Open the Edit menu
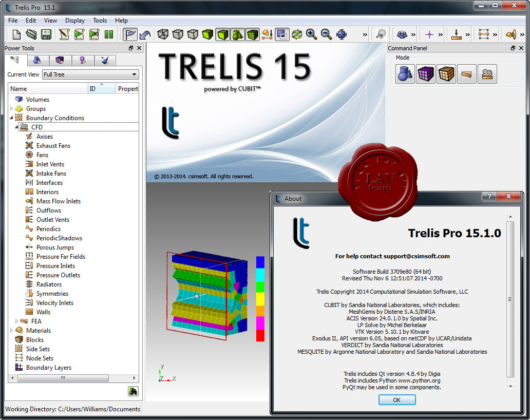This screenshot has height=420, width=530. [x=31, y=20]
